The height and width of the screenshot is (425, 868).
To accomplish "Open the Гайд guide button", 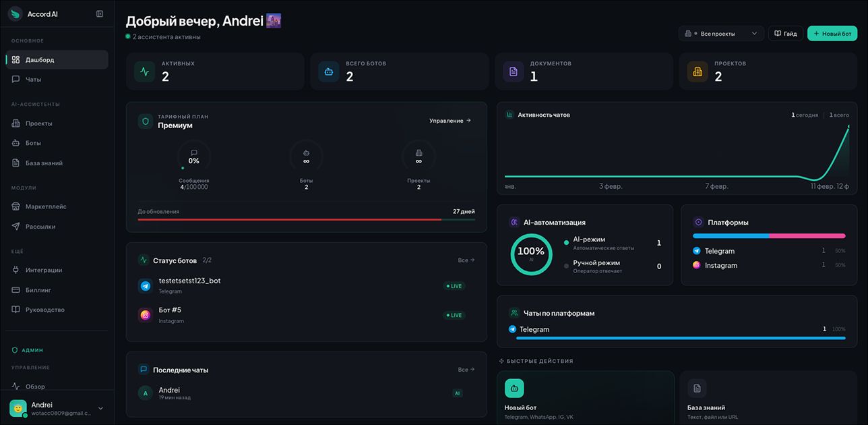I will click(786, 33).
